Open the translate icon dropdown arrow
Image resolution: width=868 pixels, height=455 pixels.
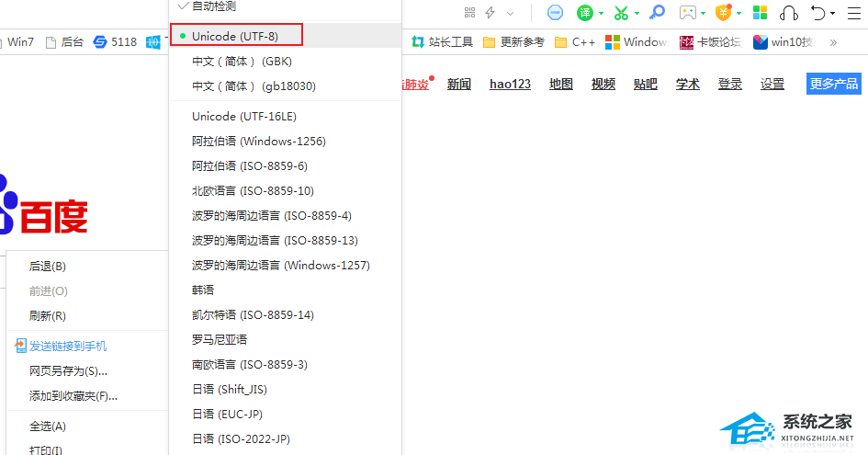coord(602,13)
